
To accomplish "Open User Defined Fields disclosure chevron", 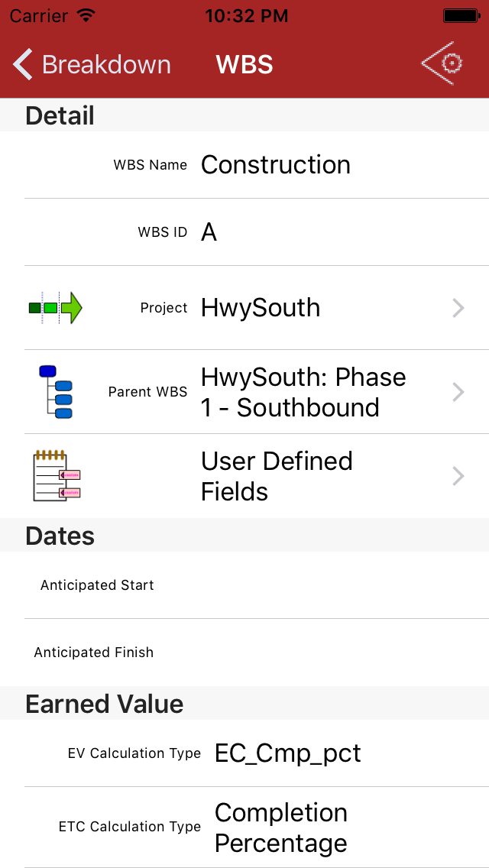I will (458, 476).
